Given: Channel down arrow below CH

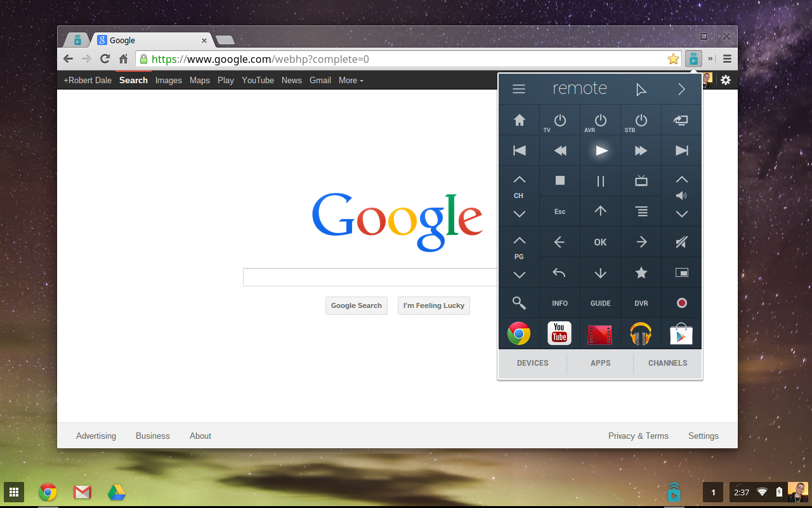Looking at the screenshot, I should click(x=519, y=214).
